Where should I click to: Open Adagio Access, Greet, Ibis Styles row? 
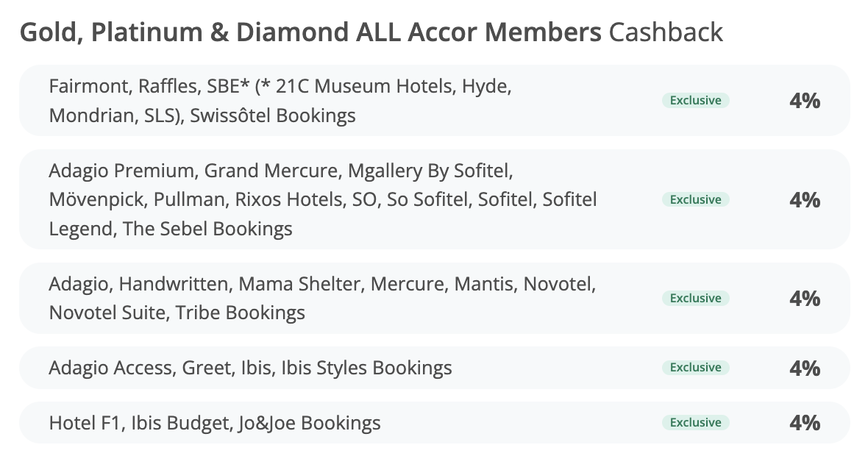click(250, 367)
